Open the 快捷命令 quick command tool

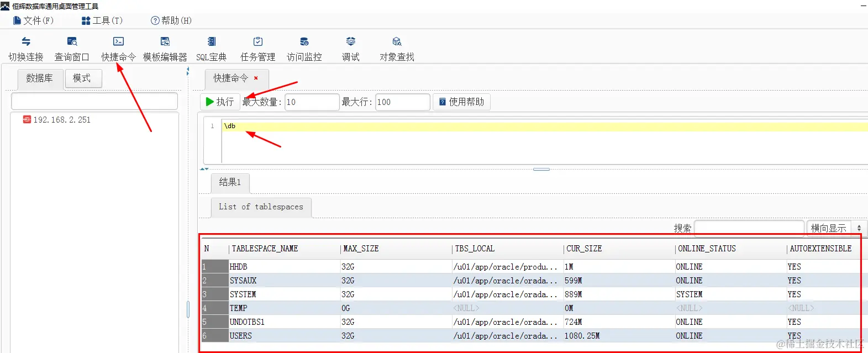118,49
